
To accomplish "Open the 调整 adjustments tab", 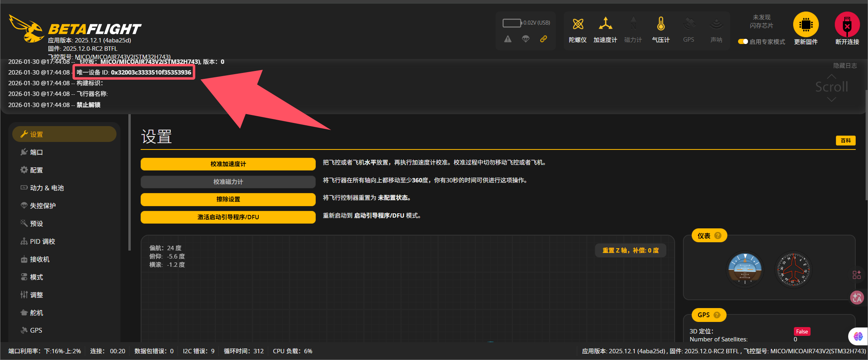I will pos(64,295).
